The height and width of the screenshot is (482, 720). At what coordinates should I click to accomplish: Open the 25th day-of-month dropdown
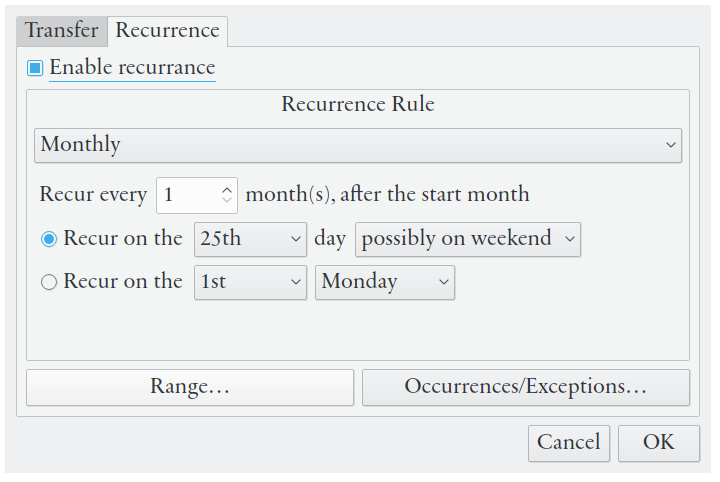(250, 240)
